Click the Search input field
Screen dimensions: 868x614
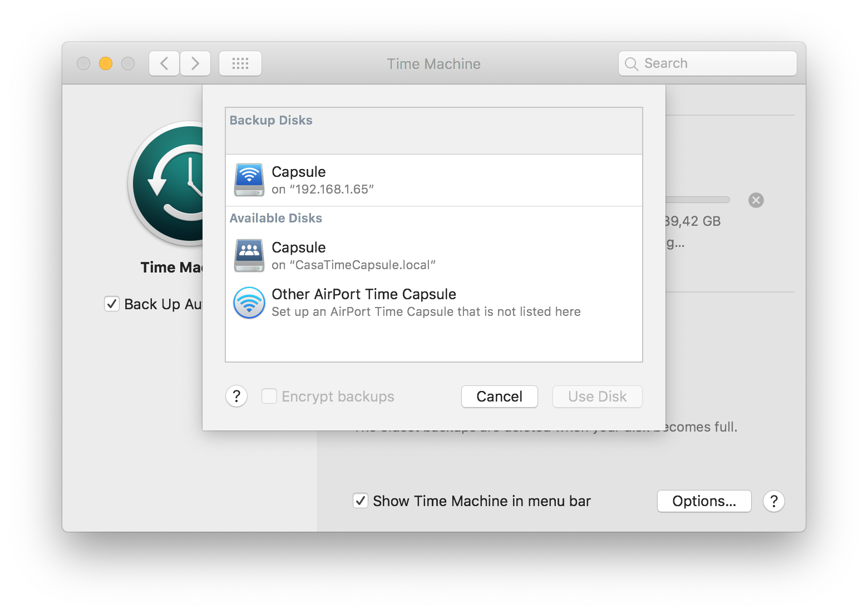[708, 63]
